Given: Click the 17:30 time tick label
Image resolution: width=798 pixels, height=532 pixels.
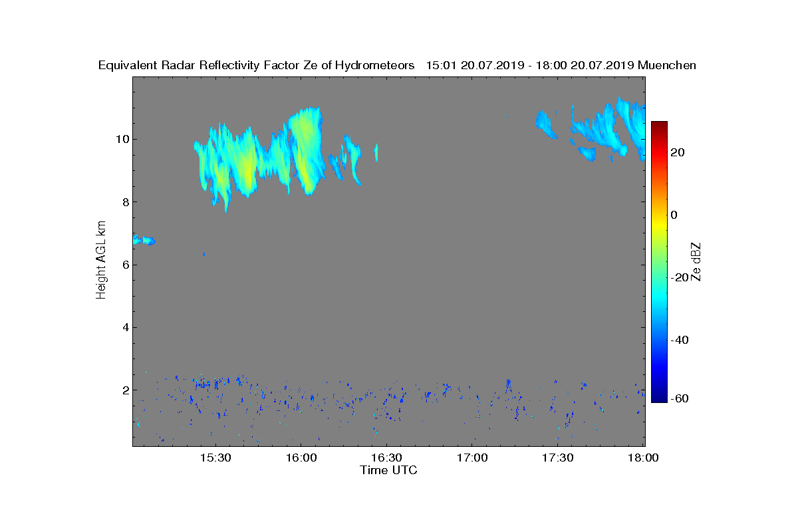Looking at the screenshot, I should 558,458.
